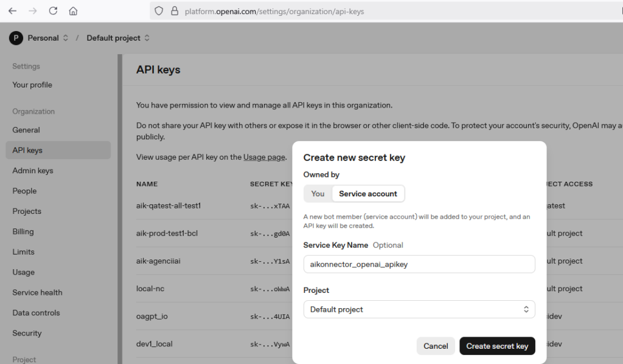Viewport: 623px width, 364px height.
Task: Click the browser forward arrow
Action: point(32,11)
